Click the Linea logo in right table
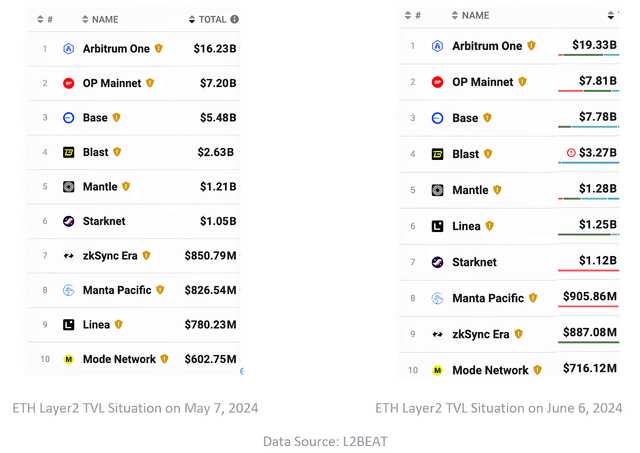This screenshot has height=453, width=640. [x=438, y=226]
